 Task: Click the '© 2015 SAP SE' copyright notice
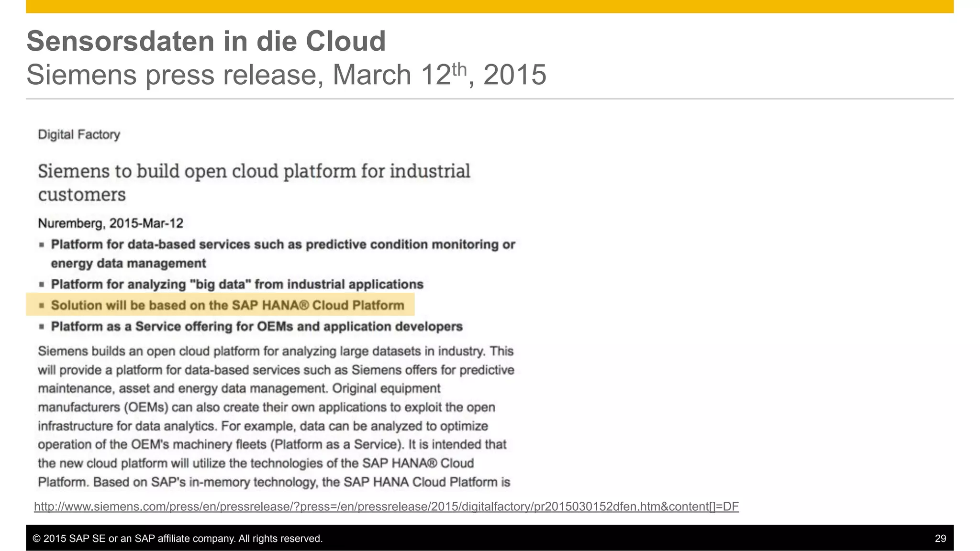pyautogui.click(x=178, y=539)
